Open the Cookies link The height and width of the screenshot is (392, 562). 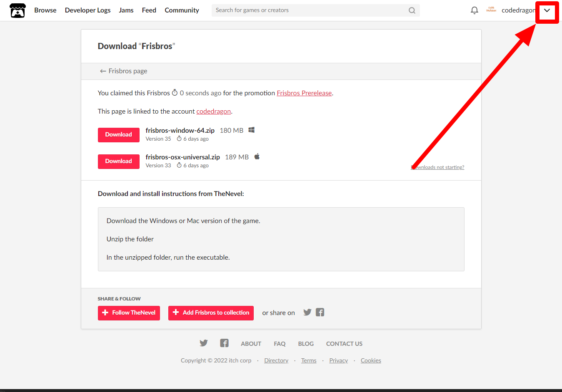coord(371,361)
